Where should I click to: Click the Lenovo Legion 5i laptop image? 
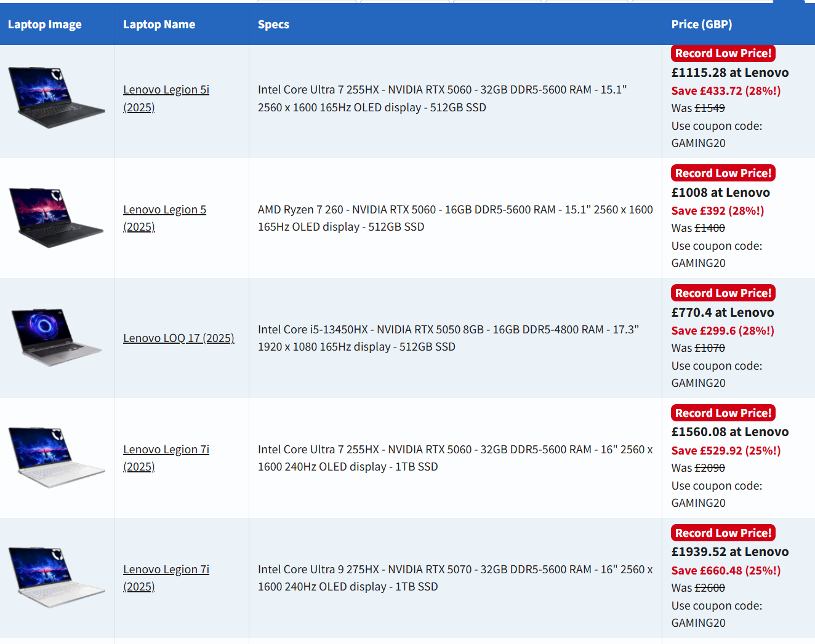click(x=57, y=98)
